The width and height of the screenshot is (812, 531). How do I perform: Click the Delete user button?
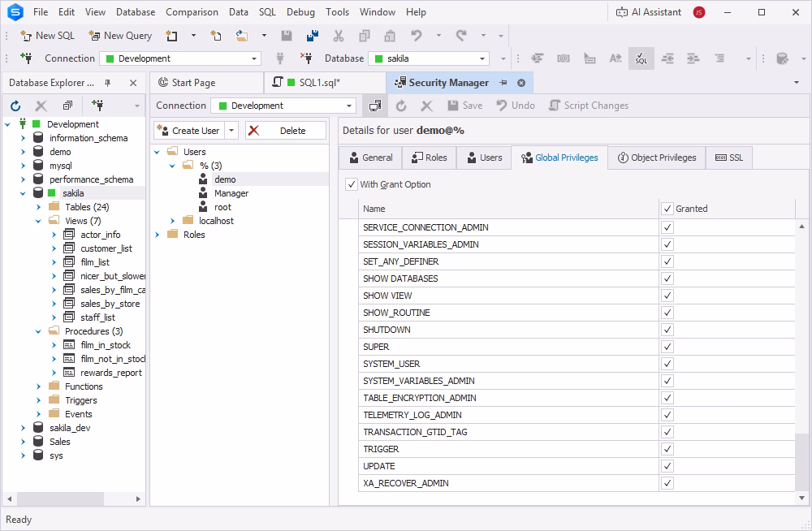coord(286,131)
